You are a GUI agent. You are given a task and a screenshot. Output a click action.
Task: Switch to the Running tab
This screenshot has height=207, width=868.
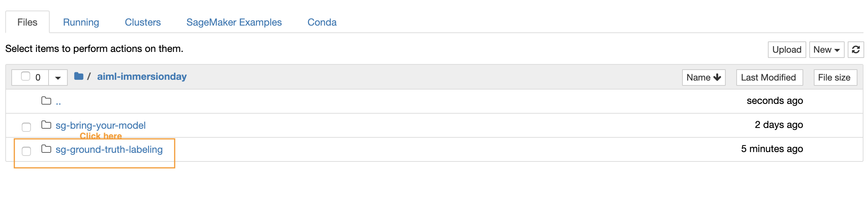pos(81,22)
